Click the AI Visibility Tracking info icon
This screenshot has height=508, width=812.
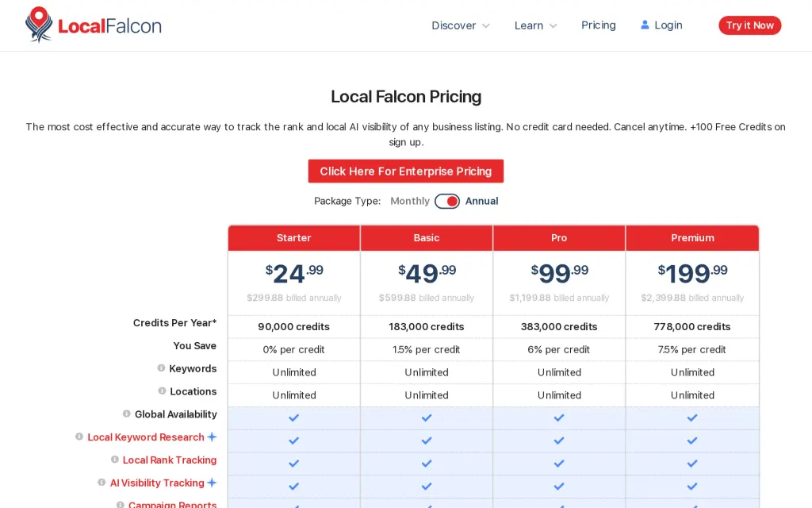tap(101, 482)
